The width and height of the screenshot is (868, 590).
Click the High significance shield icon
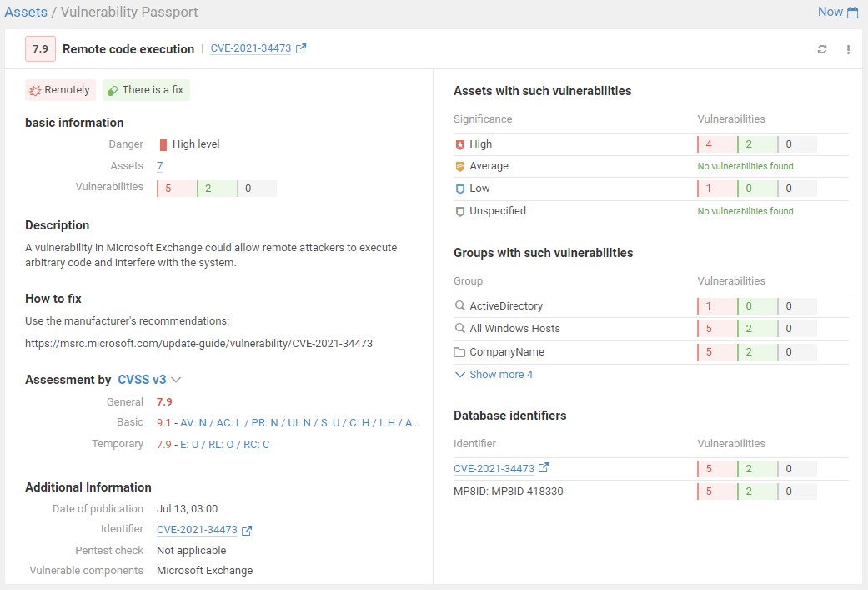pyautogui.click(x=459, y=144)
